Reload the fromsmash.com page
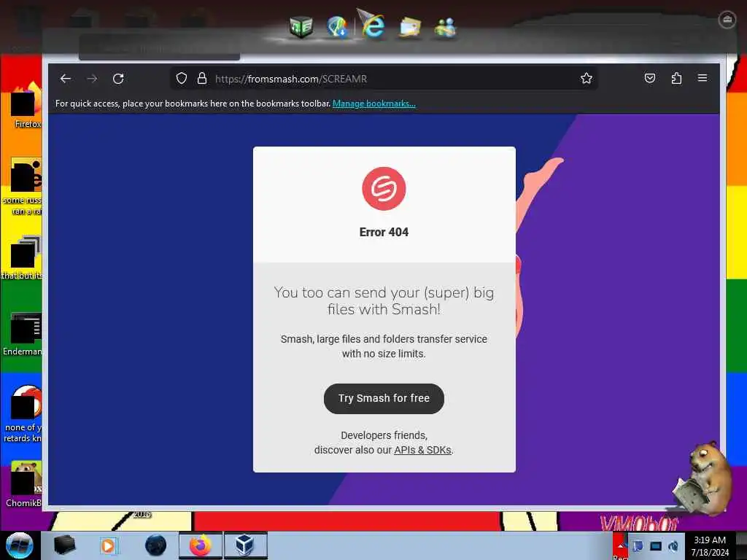 click(118, 79)
